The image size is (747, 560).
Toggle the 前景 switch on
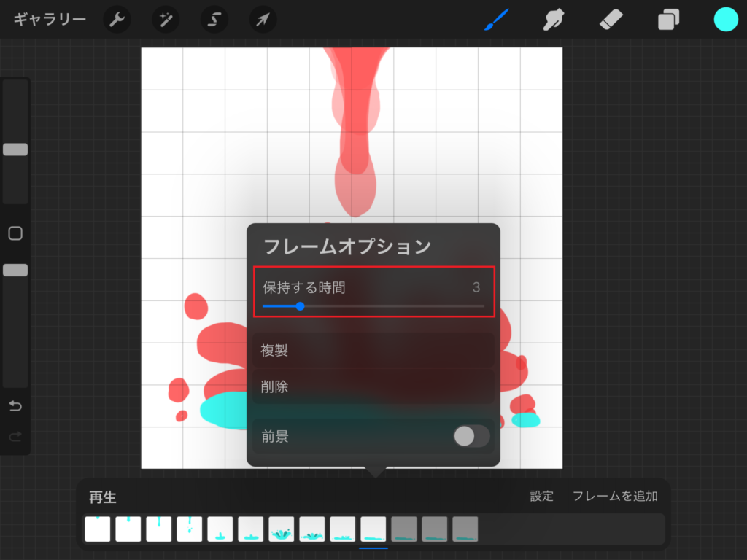point(471,436)
